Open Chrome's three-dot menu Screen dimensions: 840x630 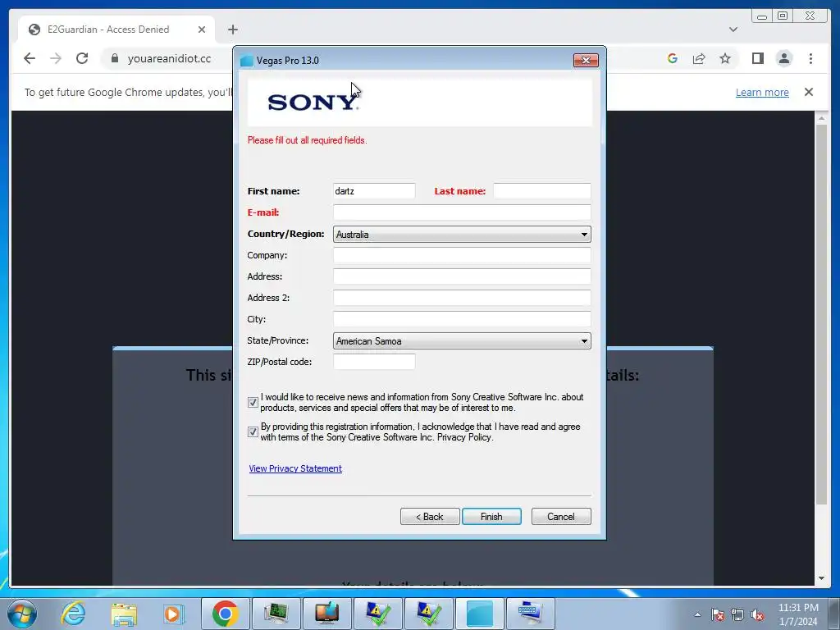tap(810, 58)
